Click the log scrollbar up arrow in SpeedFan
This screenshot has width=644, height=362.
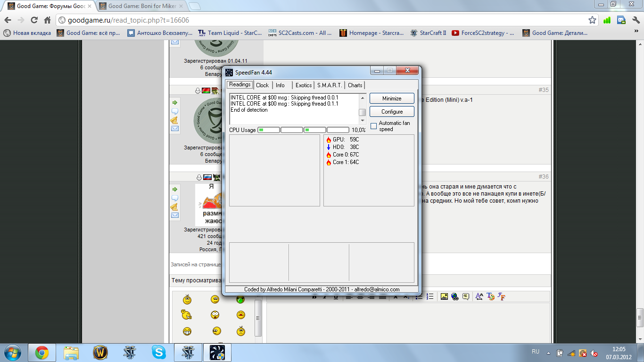pos(363,98)
